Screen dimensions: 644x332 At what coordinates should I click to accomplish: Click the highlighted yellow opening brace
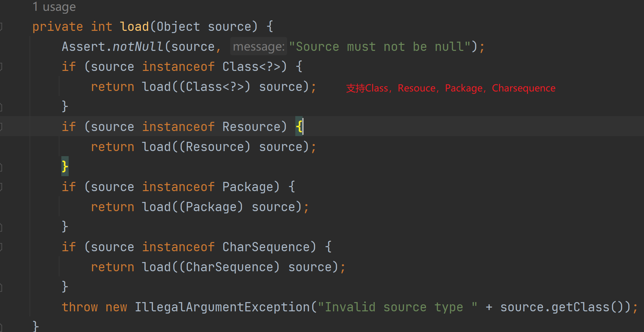click(x=299, y=127)
